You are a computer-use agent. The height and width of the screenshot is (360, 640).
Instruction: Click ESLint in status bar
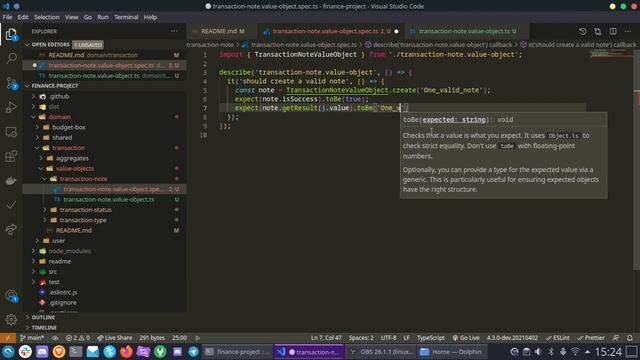tap(558, 338)
